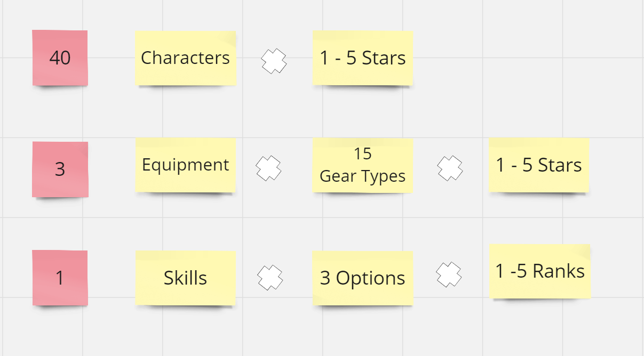The height and width of the screenshot is (356, 644).
Task: Select the Equipment sticky note
Action: [185, 165]
